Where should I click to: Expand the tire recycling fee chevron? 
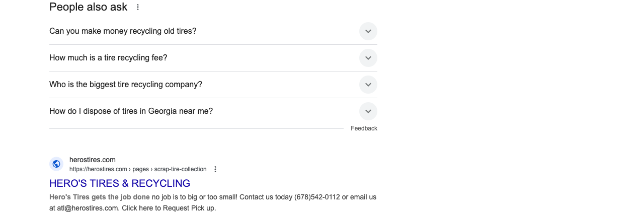pos(368,58)
